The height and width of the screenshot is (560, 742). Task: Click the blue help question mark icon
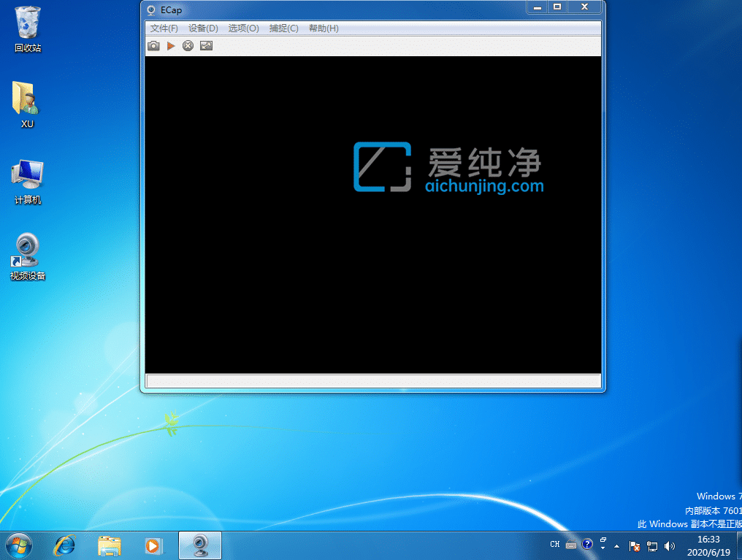pyautogui.click(x=587, y=545)
